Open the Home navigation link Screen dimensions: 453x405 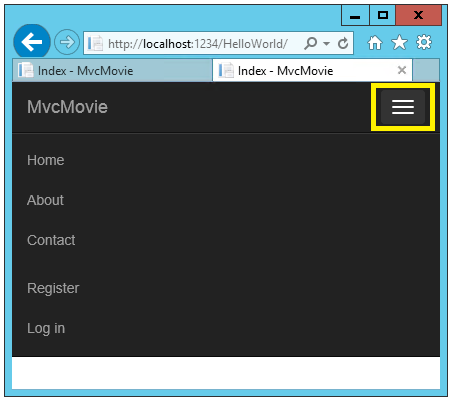pyautogui.click(x=46, y=160)
